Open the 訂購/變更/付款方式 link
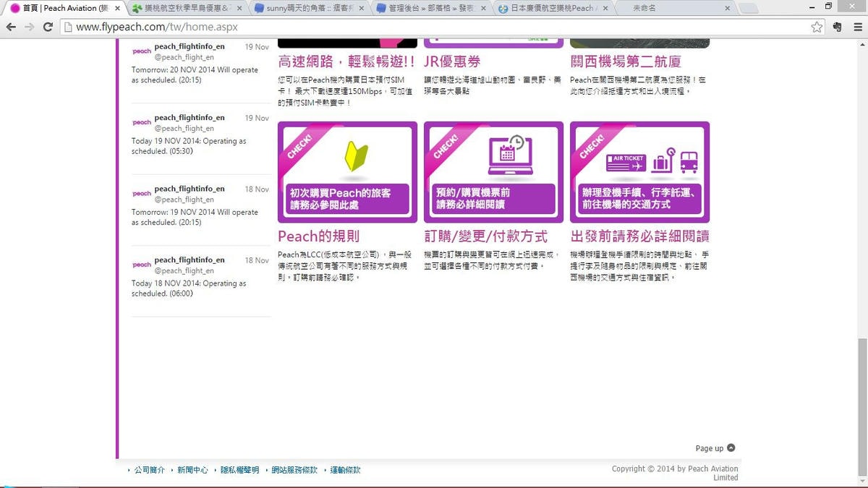Screen dimensions: 868x488 [x=485, y=236]
